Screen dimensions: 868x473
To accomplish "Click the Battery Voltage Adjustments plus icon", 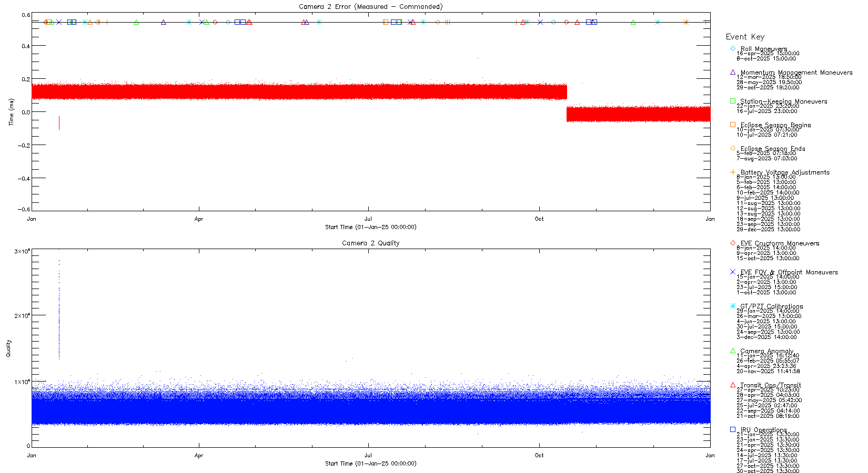I will 733,172.
